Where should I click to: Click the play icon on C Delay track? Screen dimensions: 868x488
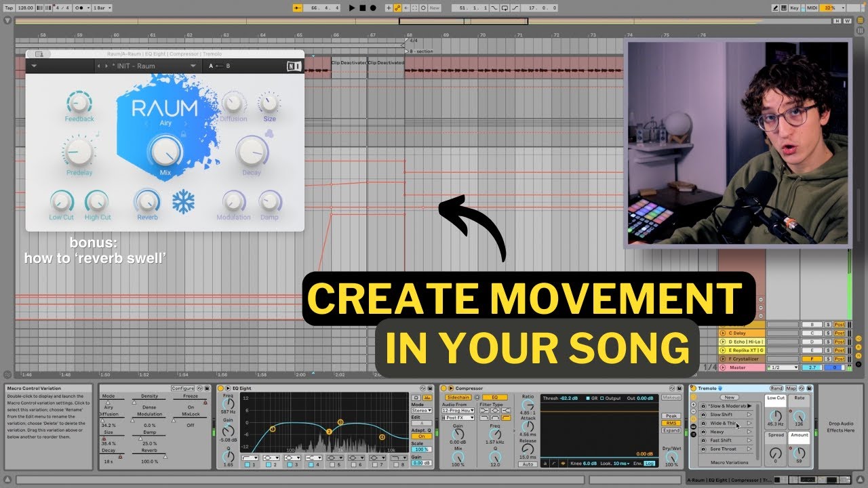coord(723,333)
